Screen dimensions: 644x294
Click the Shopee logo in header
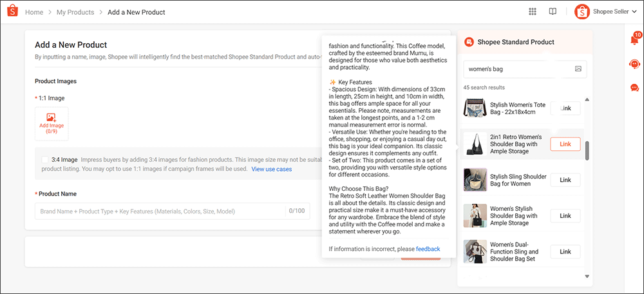tap(13, 12)
